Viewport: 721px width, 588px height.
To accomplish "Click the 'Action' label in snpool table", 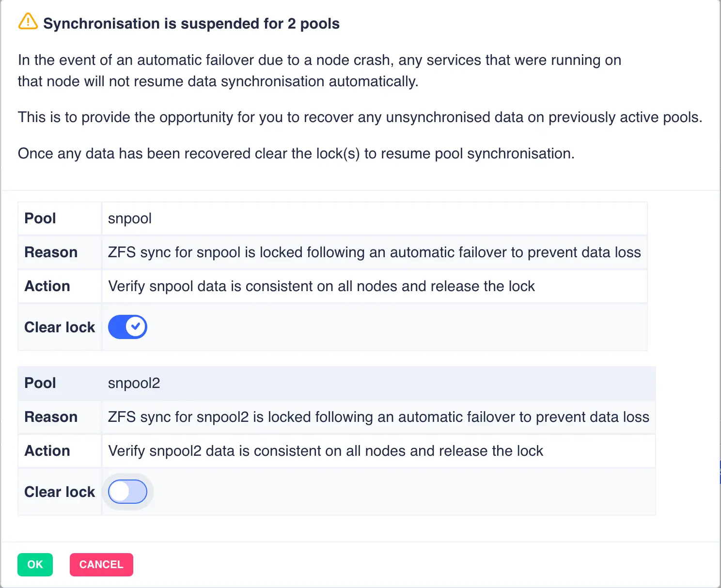I will tap(47, 286).
